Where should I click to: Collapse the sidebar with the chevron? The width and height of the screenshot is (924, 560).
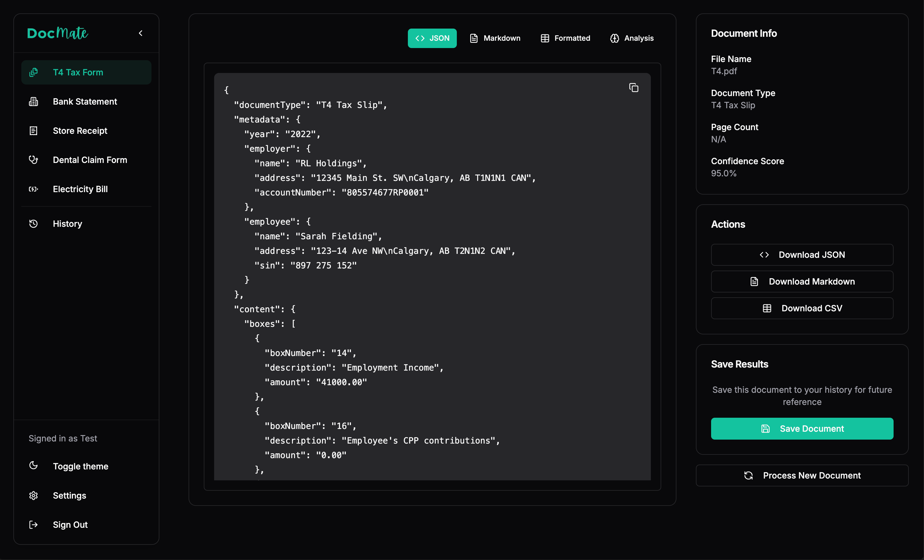(141, 33)
